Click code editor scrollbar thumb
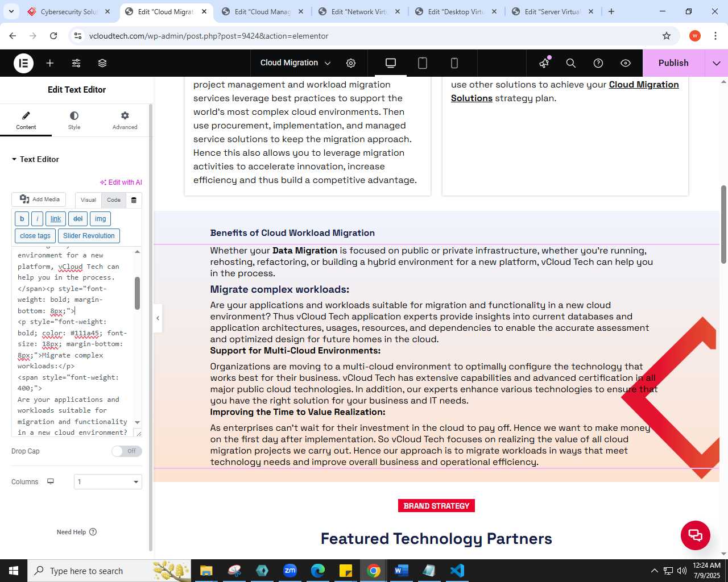Viewport: 728px width, 582px height. point(137,293)
